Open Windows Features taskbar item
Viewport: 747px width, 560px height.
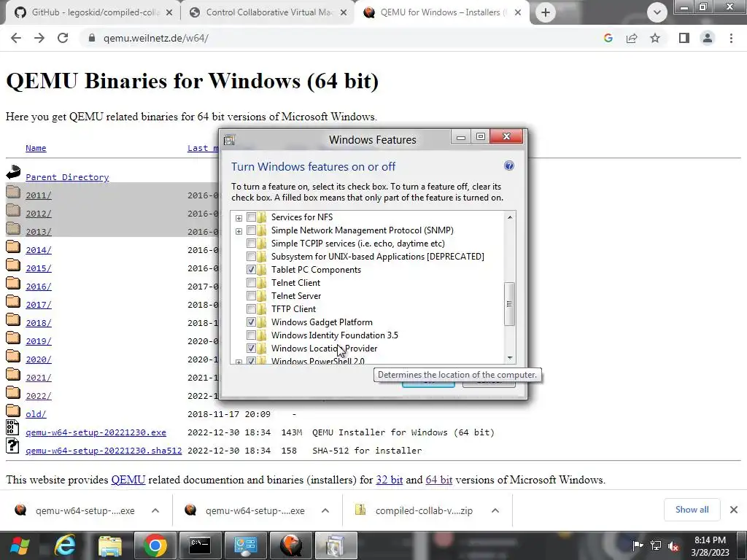[336, 545]
